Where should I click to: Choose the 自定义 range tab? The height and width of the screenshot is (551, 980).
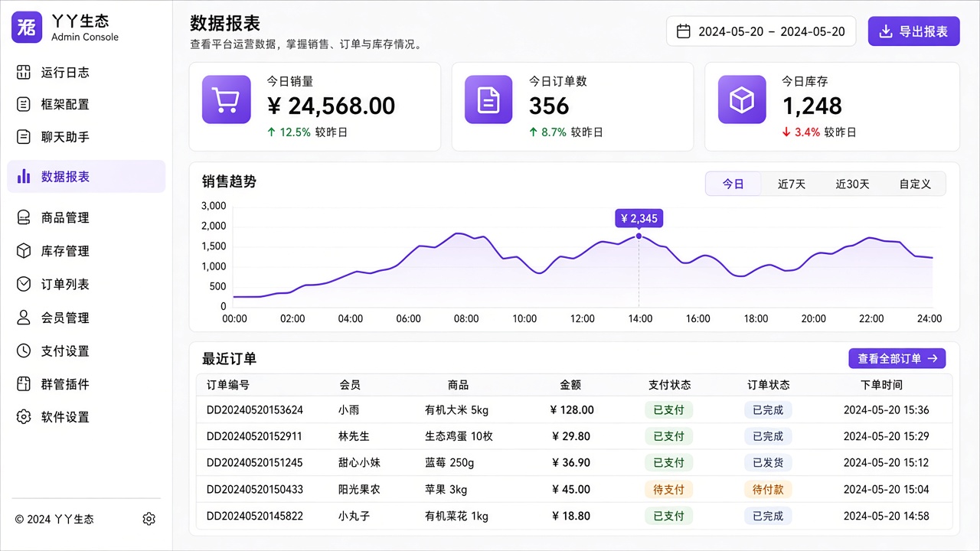[x=915, y=184]
